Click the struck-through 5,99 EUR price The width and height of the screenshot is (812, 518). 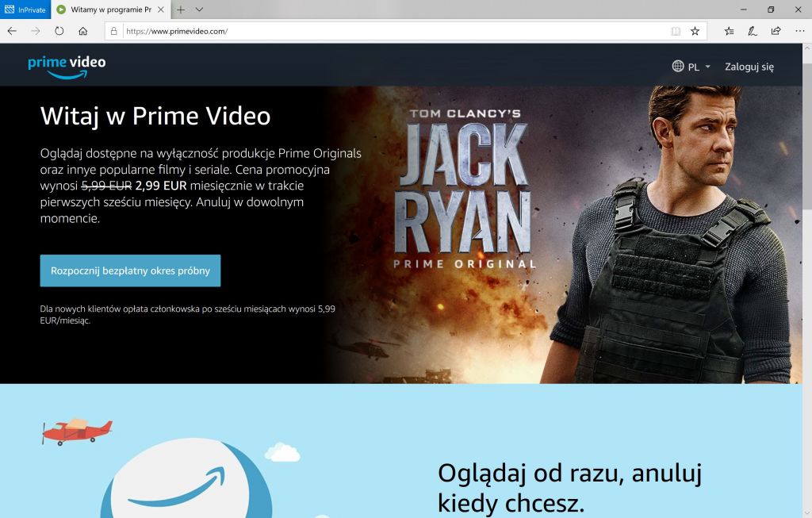[x=107, y=186]
